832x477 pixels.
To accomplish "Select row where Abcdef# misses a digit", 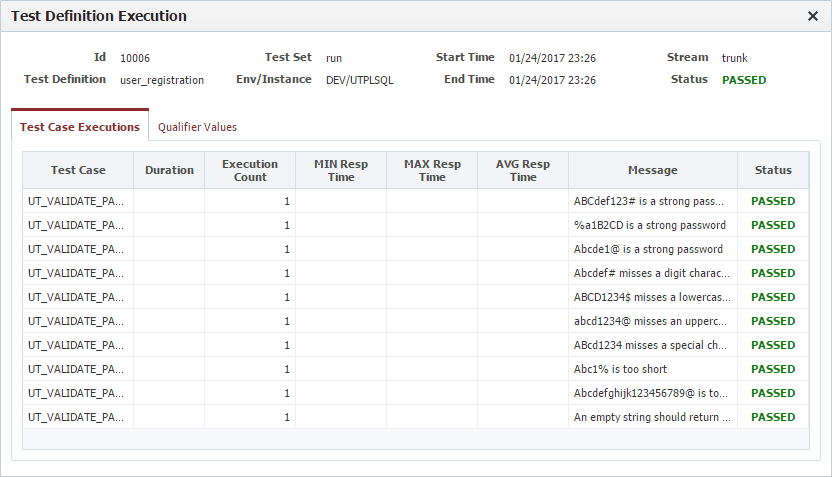I will (415, 273).
